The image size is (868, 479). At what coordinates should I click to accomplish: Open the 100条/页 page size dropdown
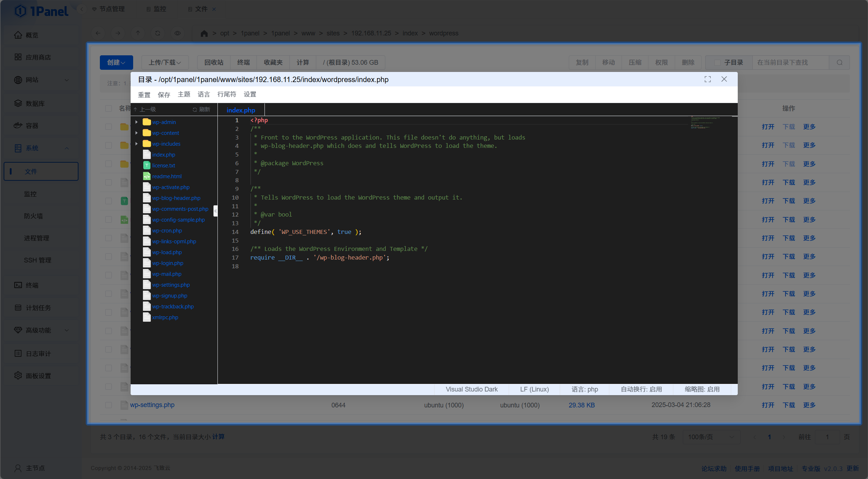click(x=711, y=437)
